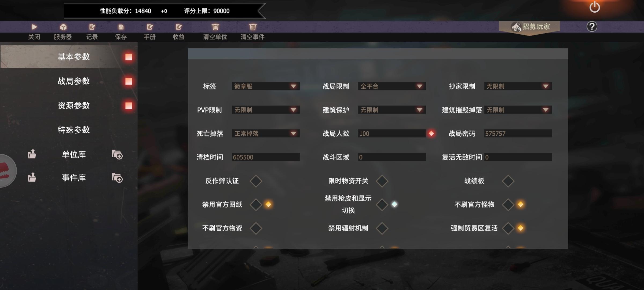Select the 特殊参数 tab
Screen dimensions: 644x290
click(74, 130)
